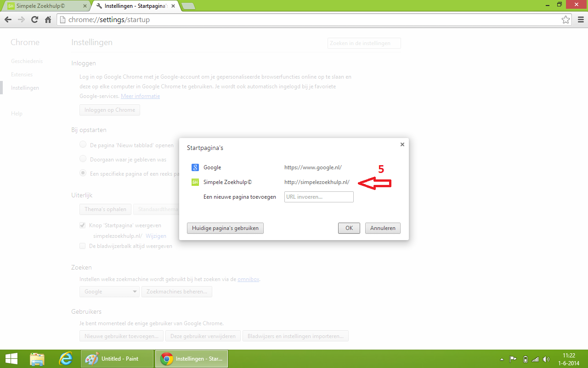Click the browser back arrow

tap(8, 20)
